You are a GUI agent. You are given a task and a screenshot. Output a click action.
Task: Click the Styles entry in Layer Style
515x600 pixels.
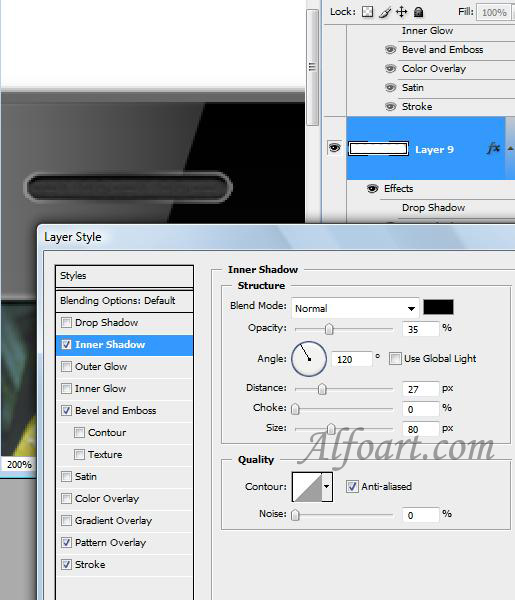pos(124,276)
